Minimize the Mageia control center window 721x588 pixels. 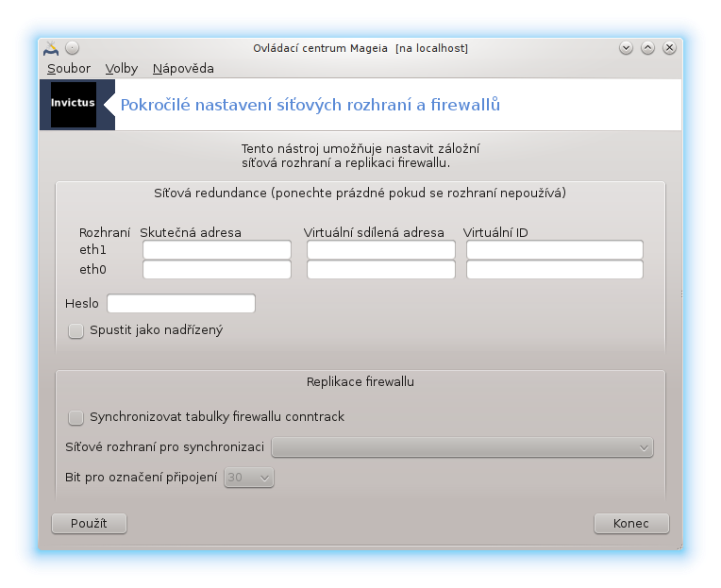(626, 48)
